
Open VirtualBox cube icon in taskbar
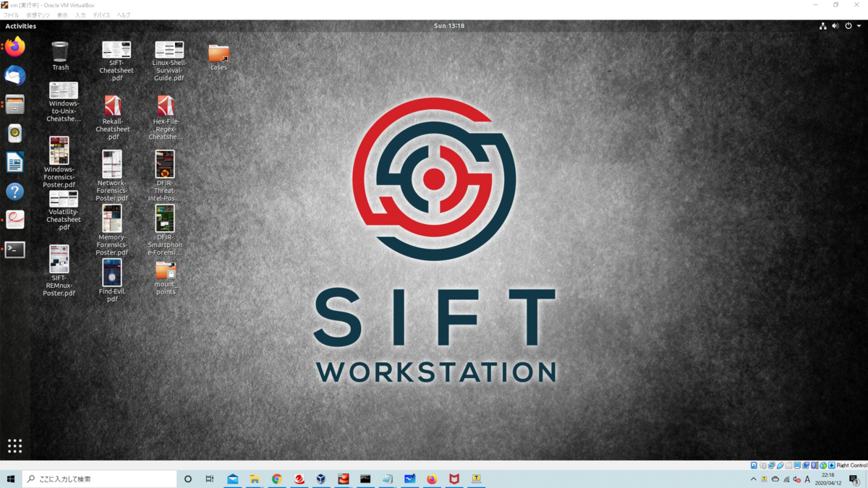tap(321, 479)
